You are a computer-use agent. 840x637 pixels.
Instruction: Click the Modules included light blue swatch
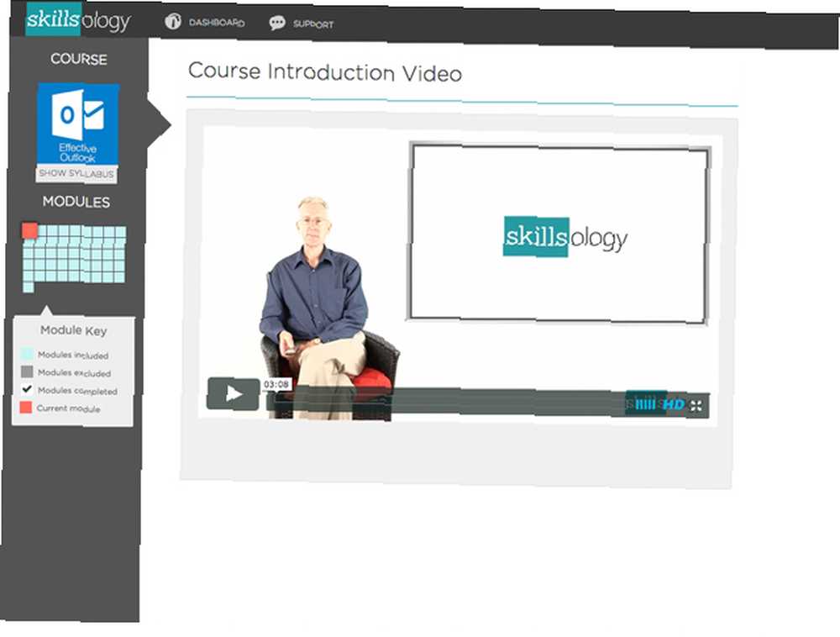tap(27, 353)
